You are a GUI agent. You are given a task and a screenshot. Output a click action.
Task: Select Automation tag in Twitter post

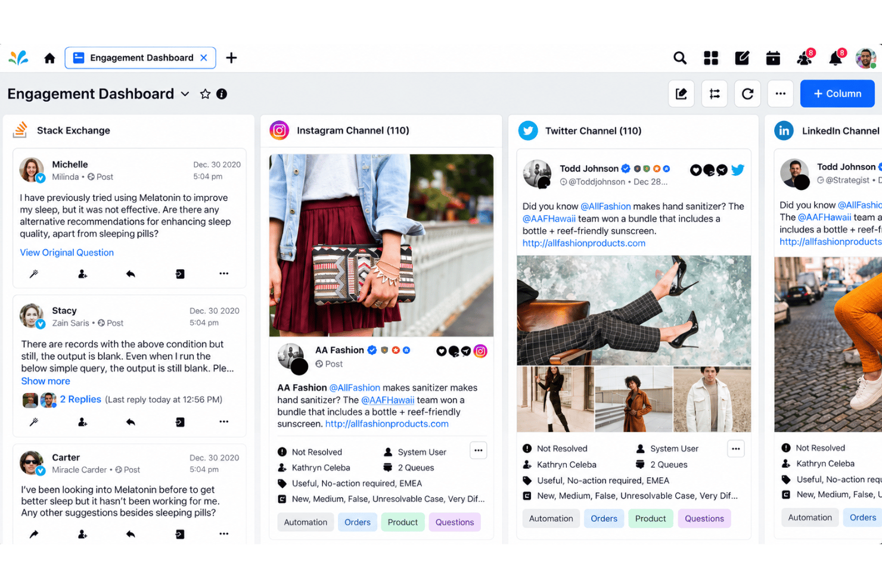tap(551, 519)
